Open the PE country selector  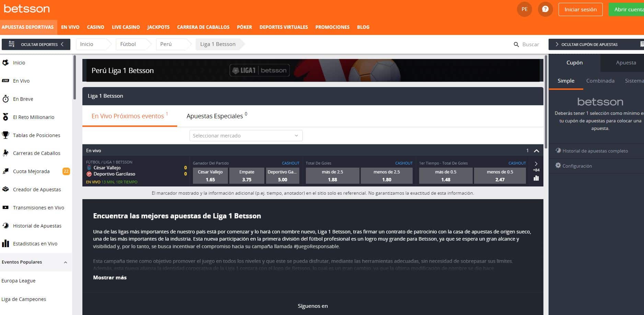click(525, 9)
